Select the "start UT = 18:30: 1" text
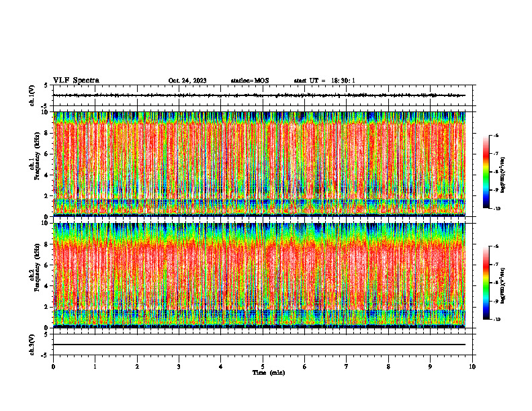The image size is (532, 411). pyautogui.click(x=324, y=81)
